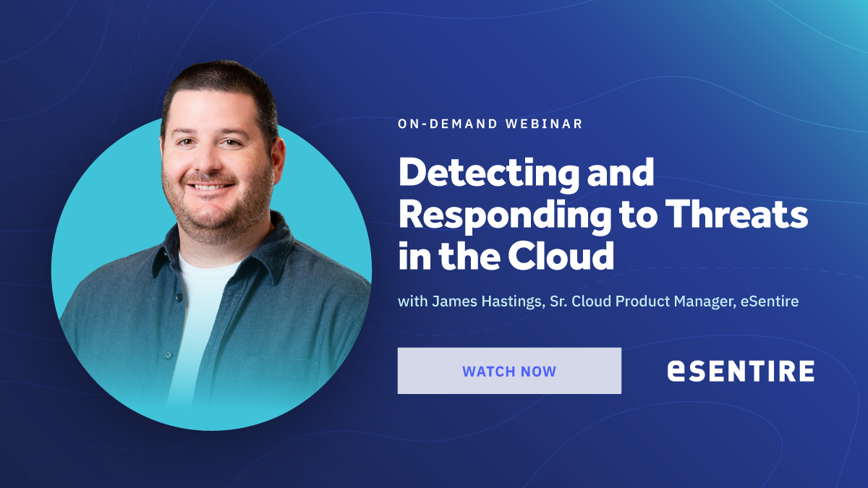Open the webinar via the light purple button
This screenshot has height=488, width=868.
[x=509, y=371]
